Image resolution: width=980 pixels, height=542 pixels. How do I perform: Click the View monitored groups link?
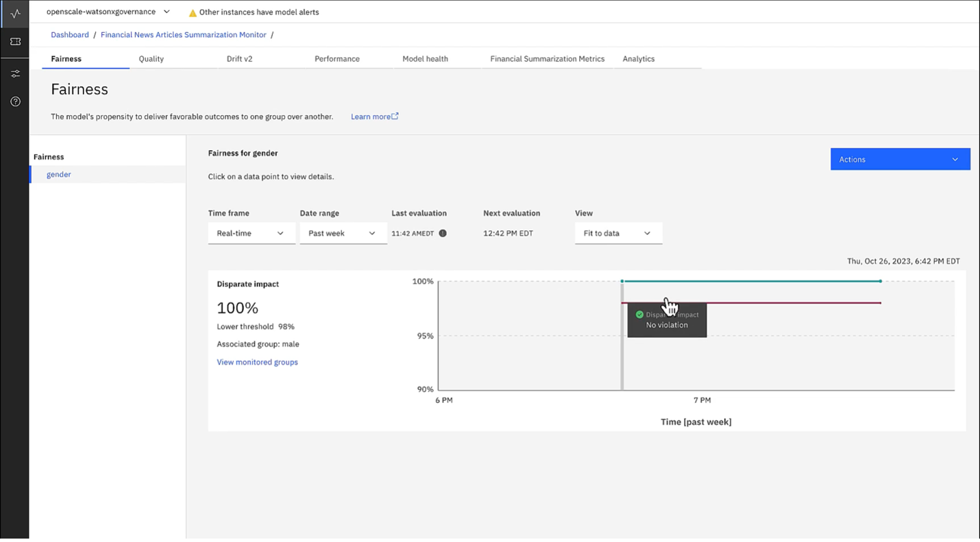tap(257, 362)
